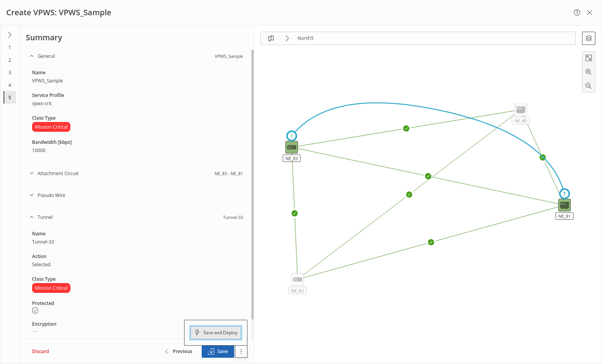Click the map icon in breadcrumb
Viewport: 602px width, 364px height.
point(271,38)
